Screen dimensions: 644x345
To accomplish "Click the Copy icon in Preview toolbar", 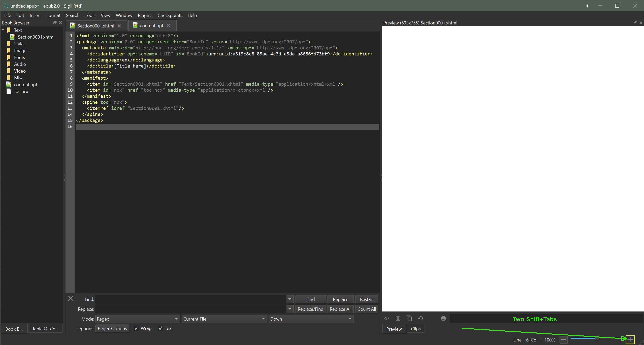I will coord(409,319).
